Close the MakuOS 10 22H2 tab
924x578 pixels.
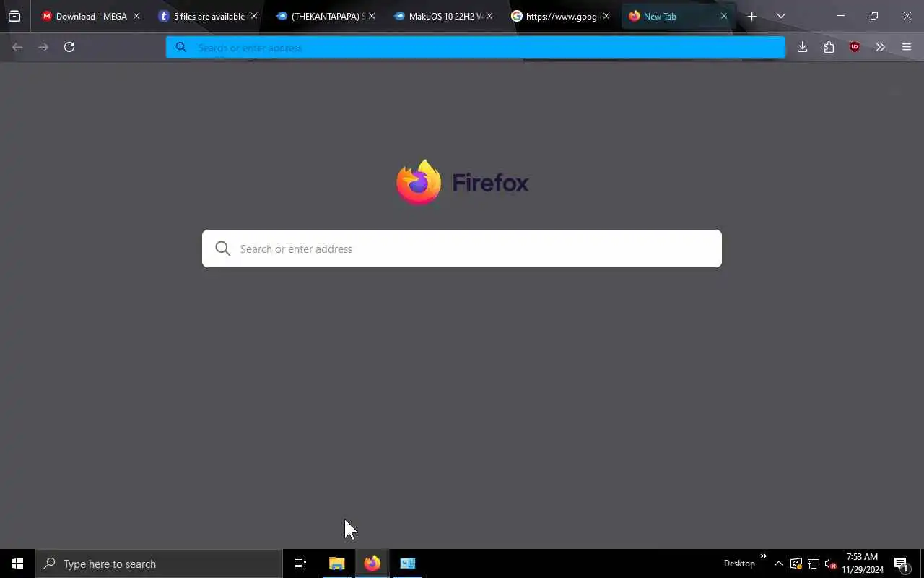(489, 16)
